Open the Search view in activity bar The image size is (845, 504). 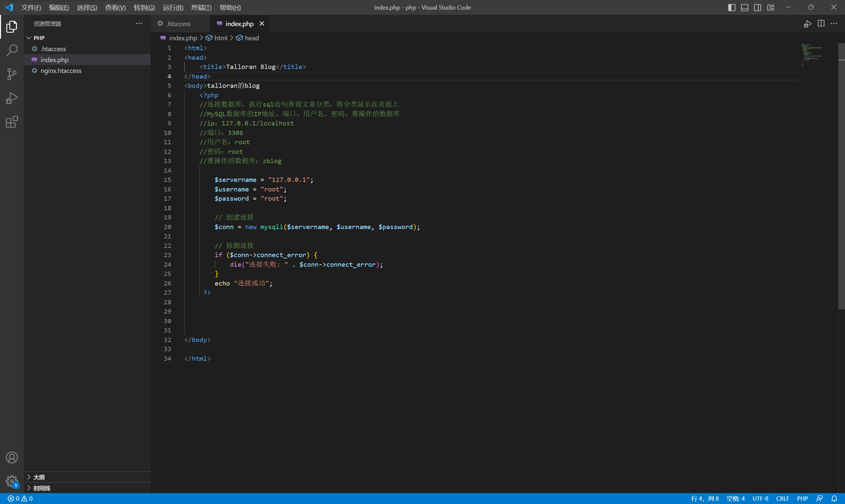coord(12,50)
